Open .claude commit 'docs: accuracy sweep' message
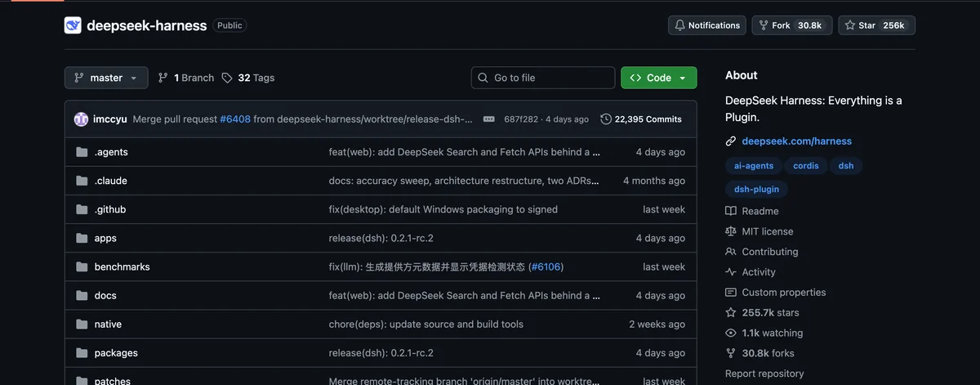 click(464, 181)
